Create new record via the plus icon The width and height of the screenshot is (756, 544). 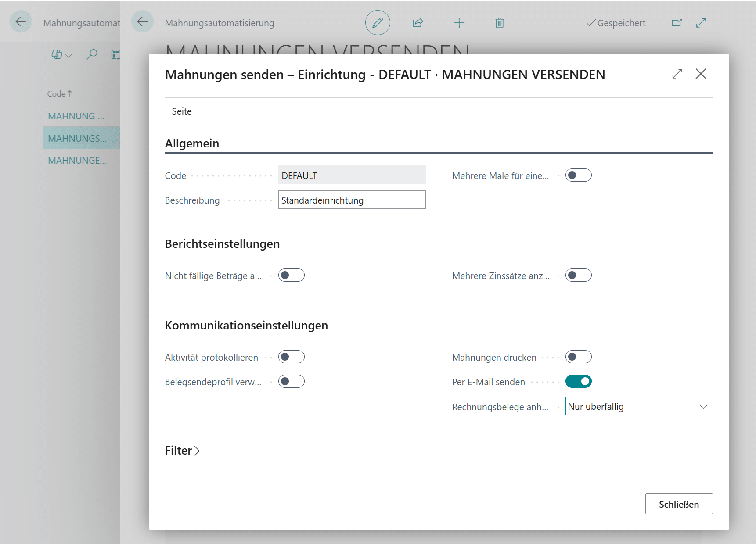pyautogui.click(x=459, y=22)
